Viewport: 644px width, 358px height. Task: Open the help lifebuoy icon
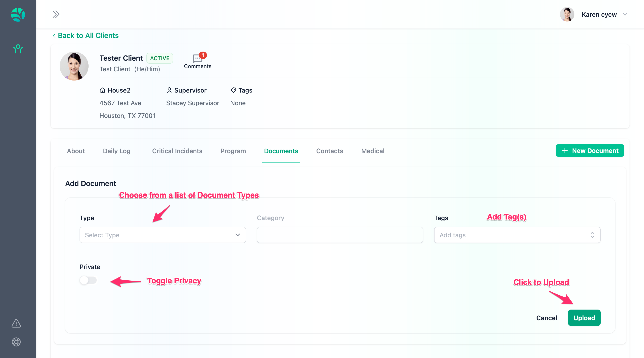(x=16, y=342)
